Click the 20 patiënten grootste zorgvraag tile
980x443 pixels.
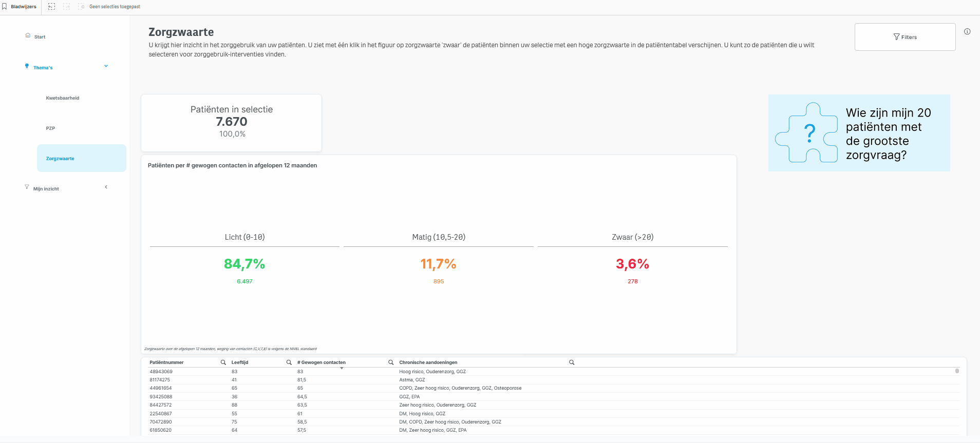pyautogui.click(x=859, y=133)
